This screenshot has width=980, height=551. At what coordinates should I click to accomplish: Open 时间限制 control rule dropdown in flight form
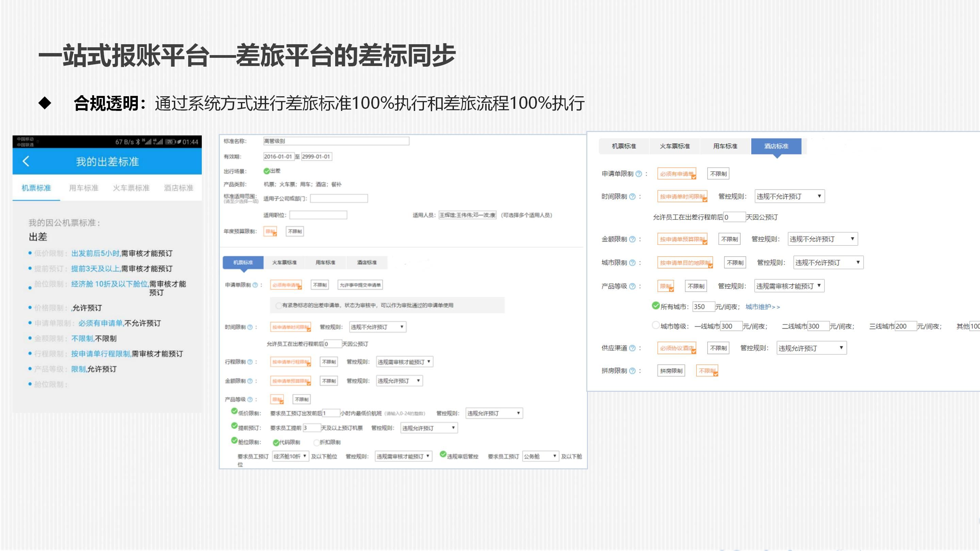click(378, 327)
